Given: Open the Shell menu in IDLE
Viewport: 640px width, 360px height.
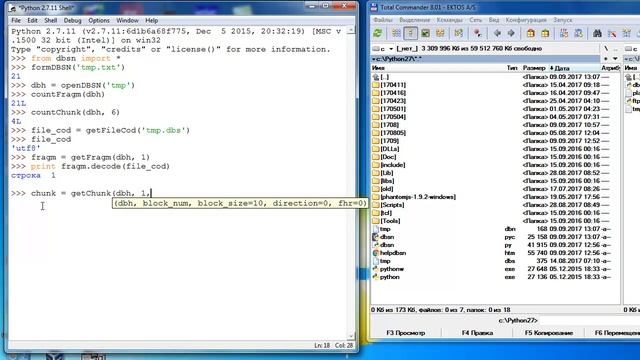Looking at the screenshot, I should point(51,20).
